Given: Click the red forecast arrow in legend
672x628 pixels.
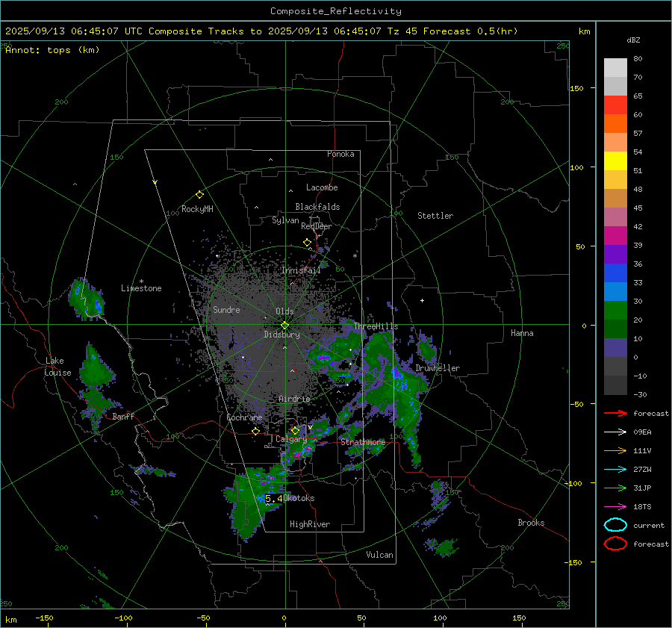Looking at the screenshot, I should (x=615, y=413).
